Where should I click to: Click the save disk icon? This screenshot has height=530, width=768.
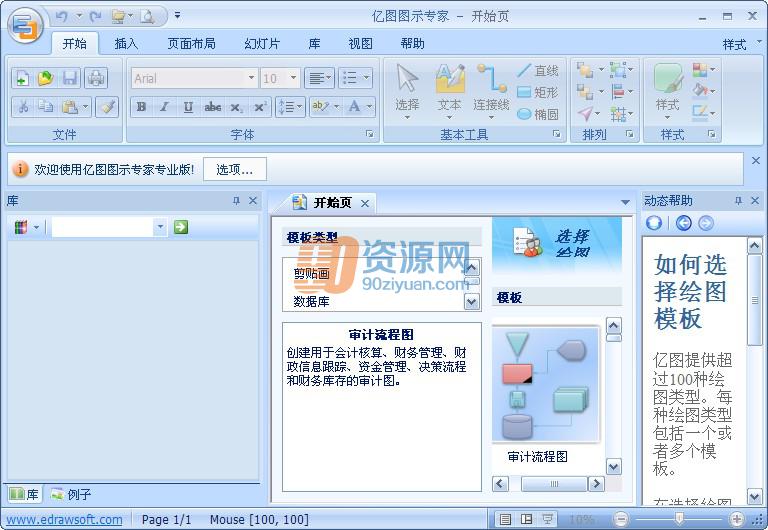(x=70, y=78)
